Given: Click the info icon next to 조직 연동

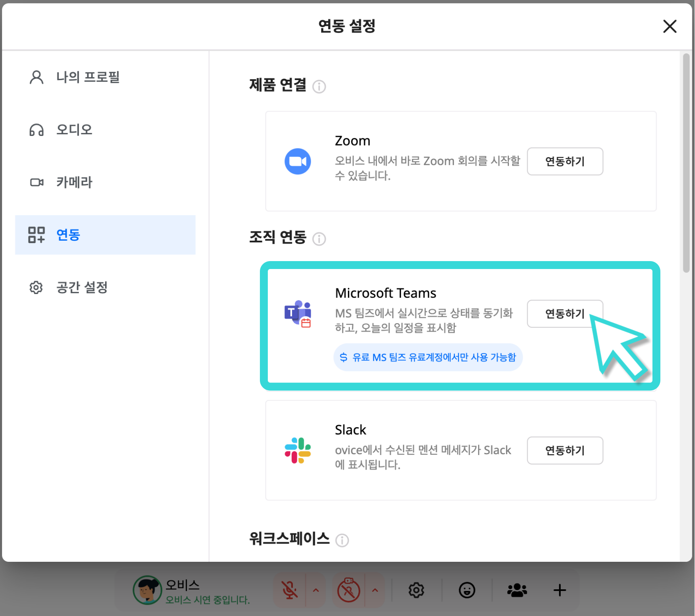Looking at the screenshot, I should [319, 239].
